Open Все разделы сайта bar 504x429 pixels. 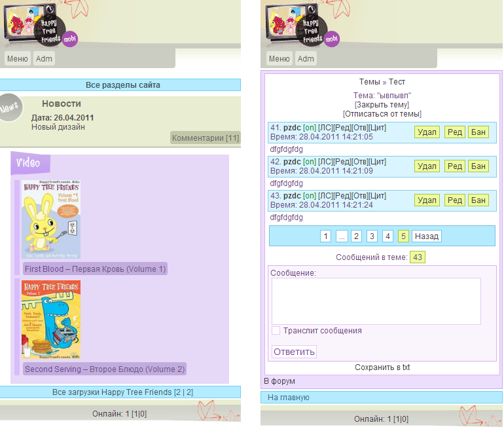[x=120, y=85]
